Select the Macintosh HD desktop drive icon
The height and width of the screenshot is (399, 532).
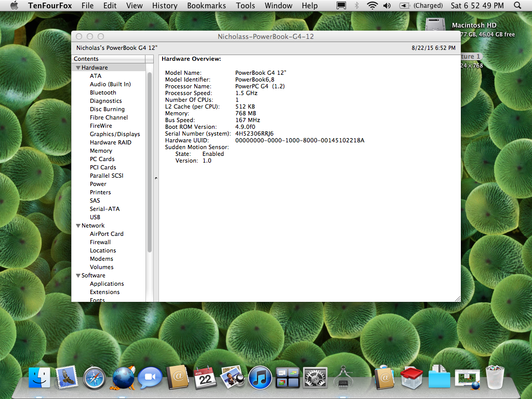(x=435, y=25)
